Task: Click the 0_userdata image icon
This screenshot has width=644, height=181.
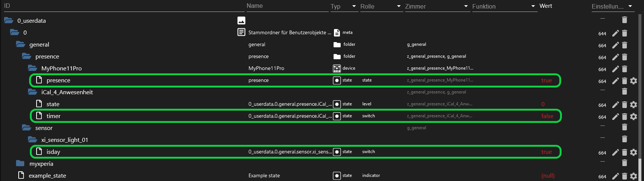Action: [241, 20]
